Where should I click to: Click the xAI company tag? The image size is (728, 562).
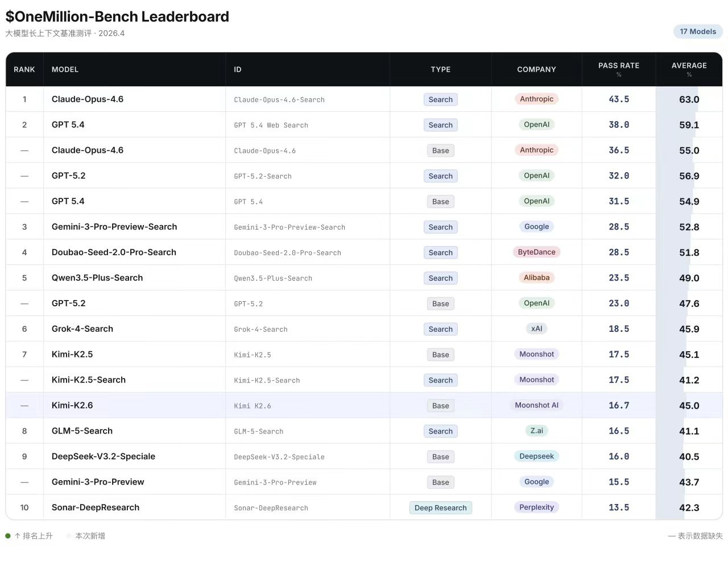coord(536,328)
